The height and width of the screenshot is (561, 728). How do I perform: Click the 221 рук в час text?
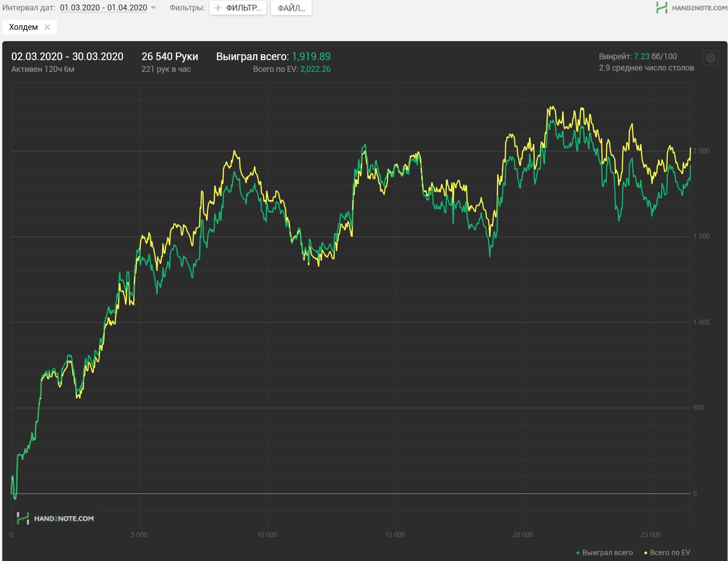tap(166, 69)
